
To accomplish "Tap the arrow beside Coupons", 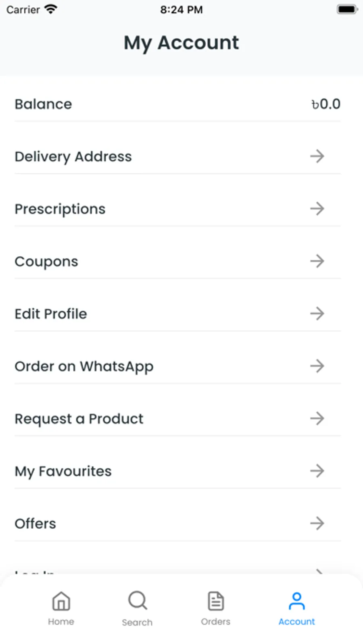I will (317, 261).
